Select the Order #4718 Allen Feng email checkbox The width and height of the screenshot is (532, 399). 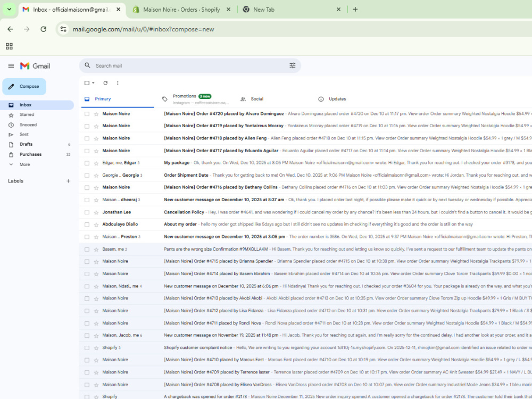(87, 138)
